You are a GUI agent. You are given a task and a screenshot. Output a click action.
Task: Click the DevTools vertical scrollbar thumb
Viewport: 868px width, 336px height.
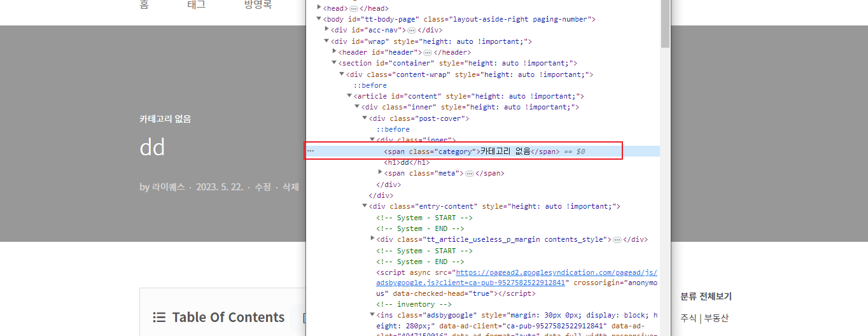[665, 24]
